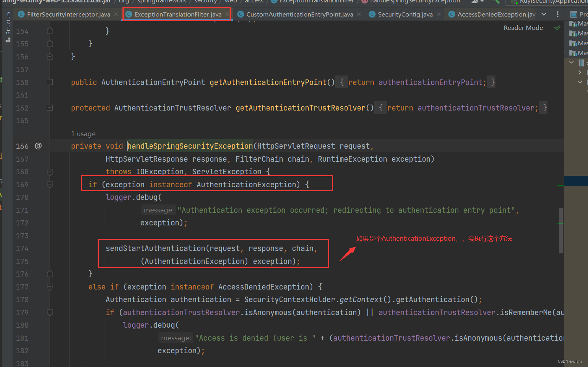
Task: Switch to SecurityConfig.java tab
Action: point(404,14)
